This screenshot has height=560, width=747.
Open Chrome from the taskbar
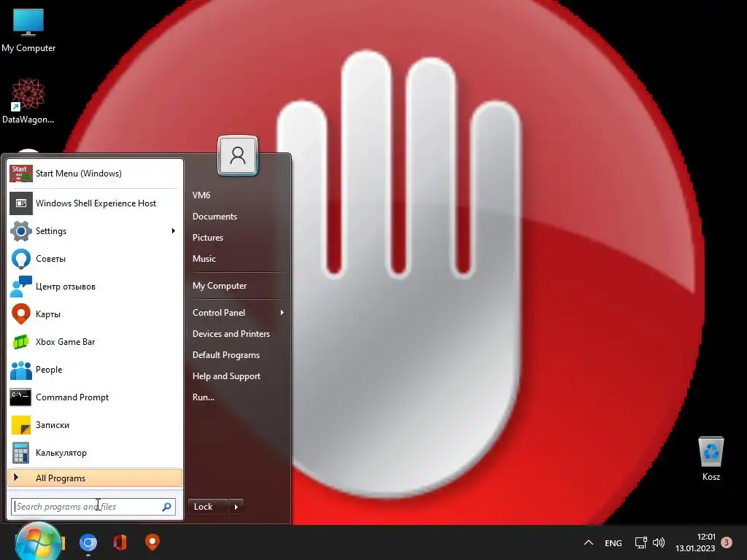click(x=88, y=542)
